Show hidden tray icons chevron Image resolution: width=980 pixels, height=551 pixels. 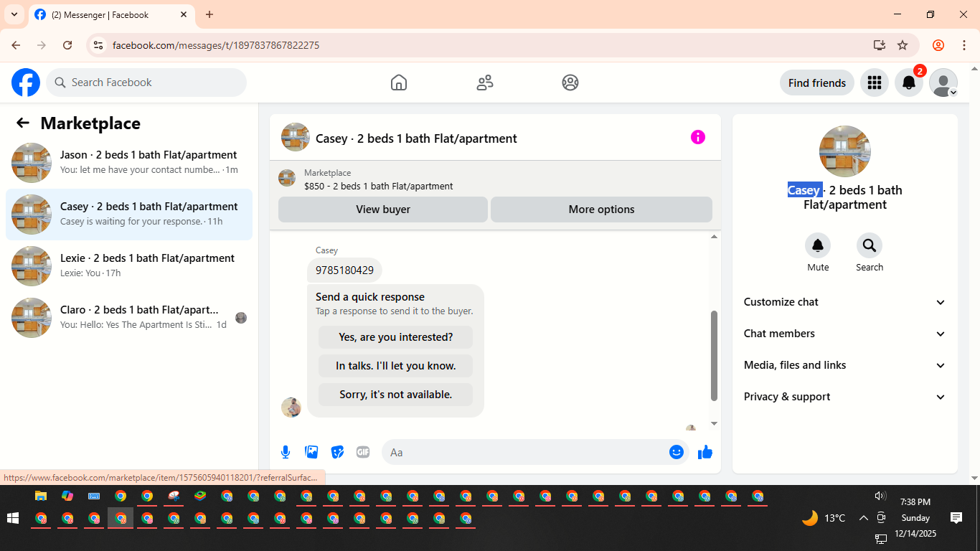click(x=863, y=518)
